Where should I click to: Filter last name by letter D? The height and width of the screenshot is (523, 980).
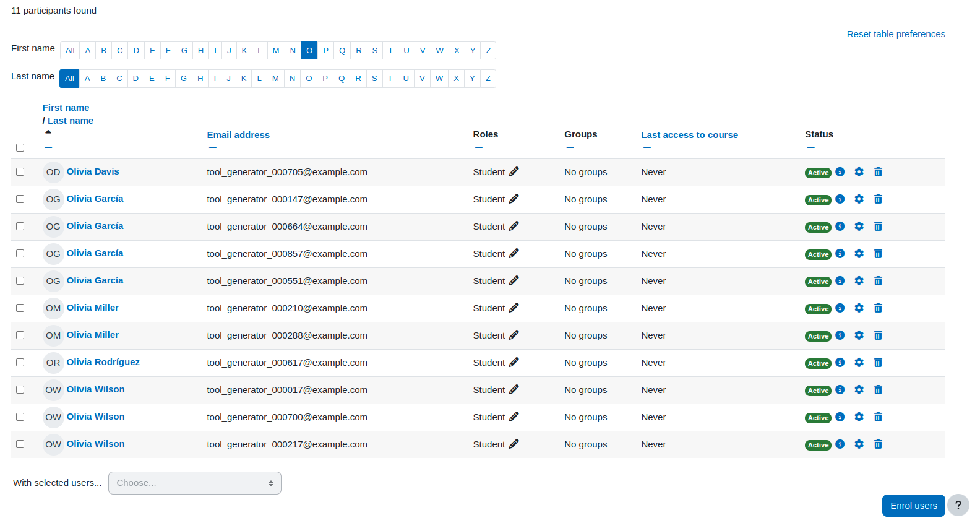(135, 78)
